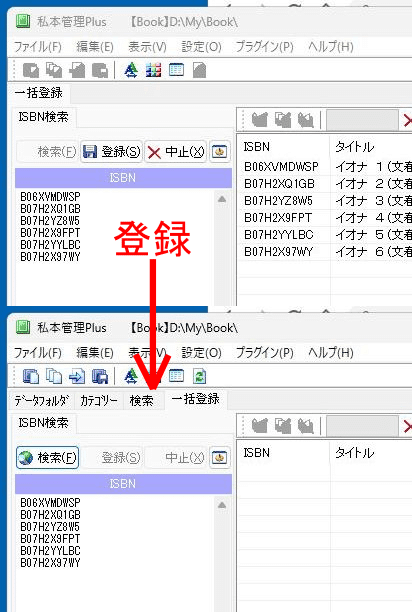This screenshot has width=412, height=612.
Task: Click purple ISBN column header in lower window
Action: click(x=123, y=484)
